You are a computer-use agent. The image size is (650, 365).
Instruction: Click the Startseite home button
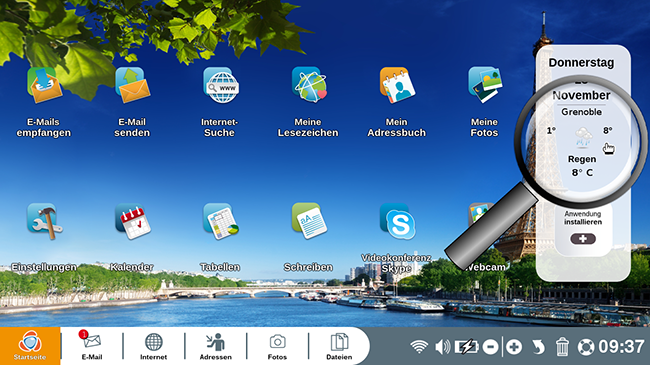coord(30,346)
